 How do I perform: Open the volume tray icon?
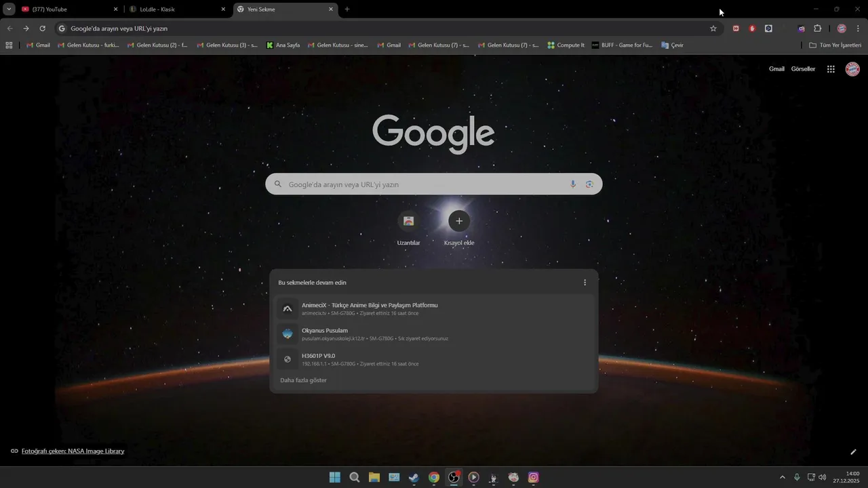[x=823, y=477]
